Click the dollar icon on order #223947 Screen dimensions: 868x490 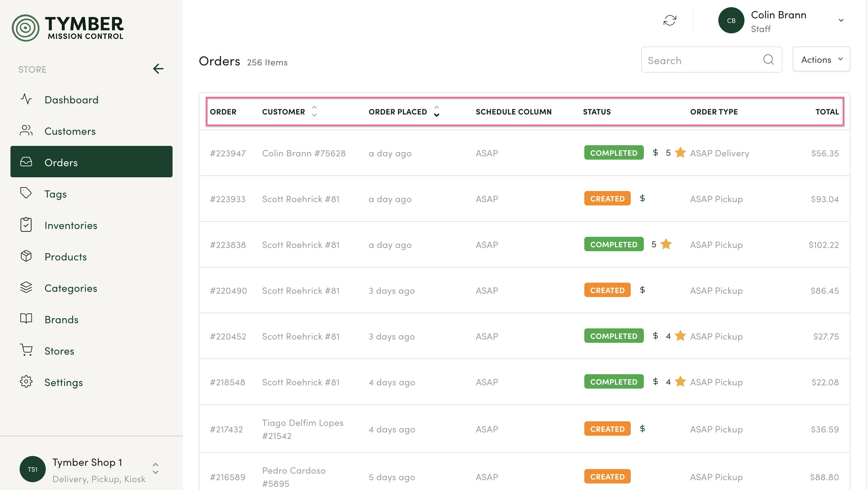655,152
